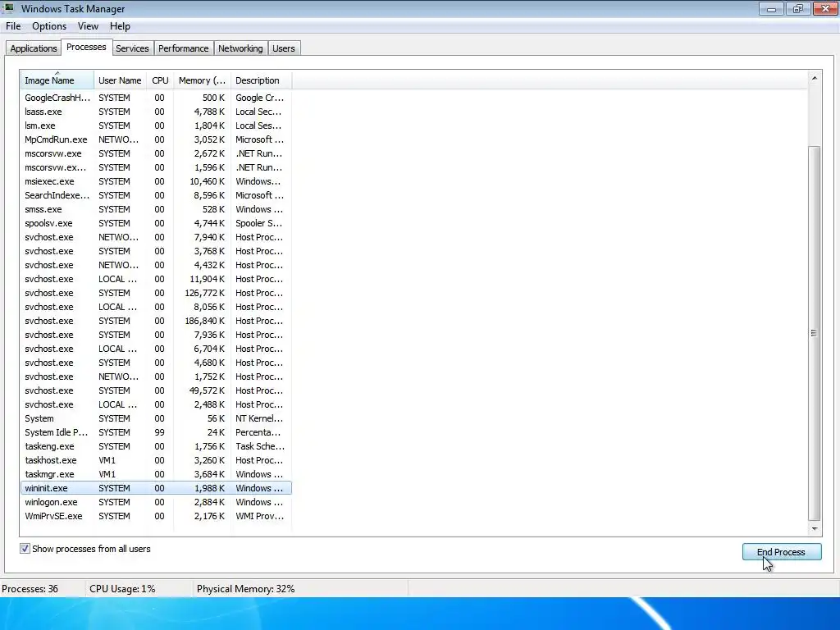Select svchost.exe using 1,752 K
Image resolution: width=840 pixels, height=630 pixels.
pos(156,376)
